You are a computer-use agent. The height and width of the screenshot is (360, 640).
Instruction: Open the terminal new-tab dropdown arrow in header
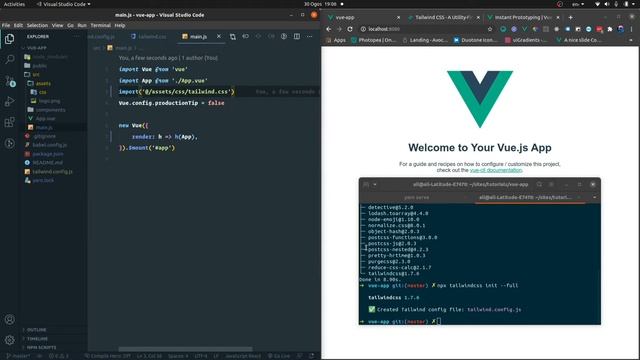(x=375, y=184)
